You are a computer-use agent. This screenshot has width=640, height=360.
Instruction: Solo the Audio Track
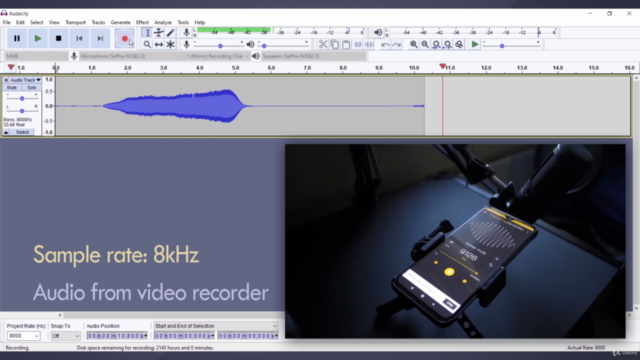(x=31, y=88)
